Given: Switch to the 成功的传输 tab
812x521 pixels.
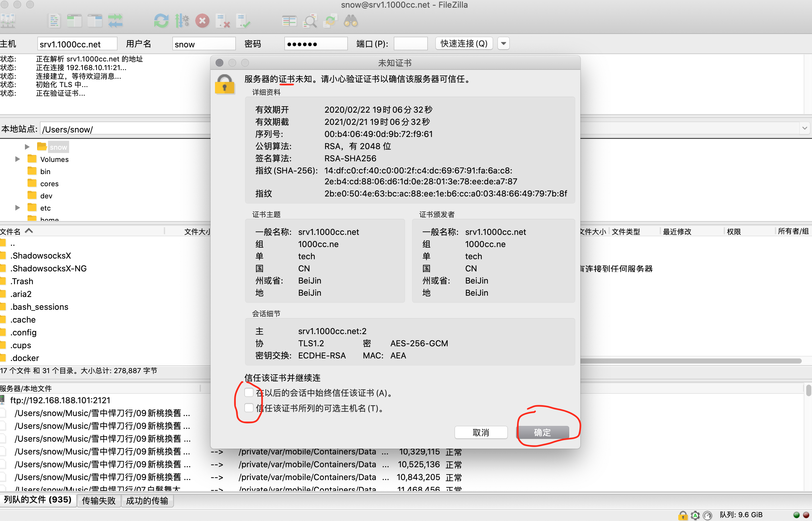Looking at the screenshot, I should [x=147, y=501].
